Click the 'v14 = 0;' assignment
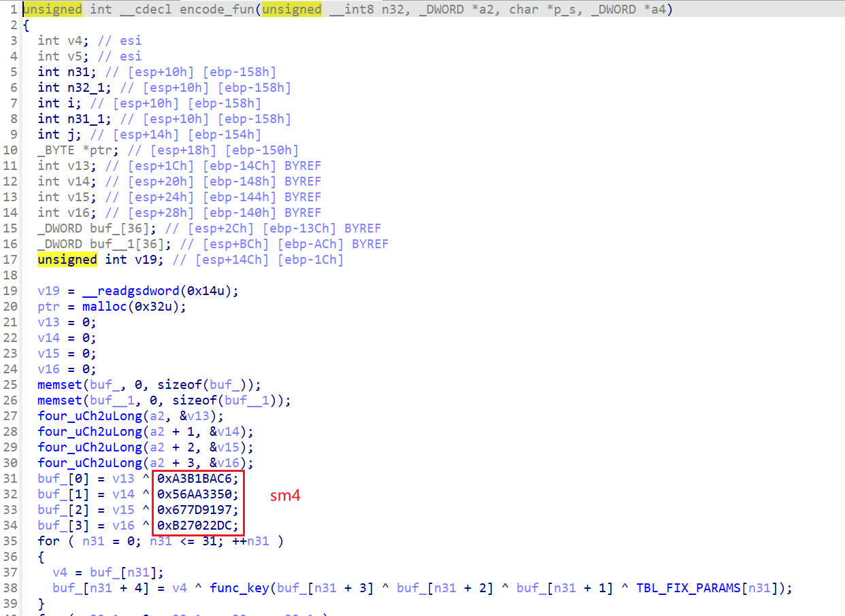The height and width of the screenshot is (616, 845). pos(67,338)
